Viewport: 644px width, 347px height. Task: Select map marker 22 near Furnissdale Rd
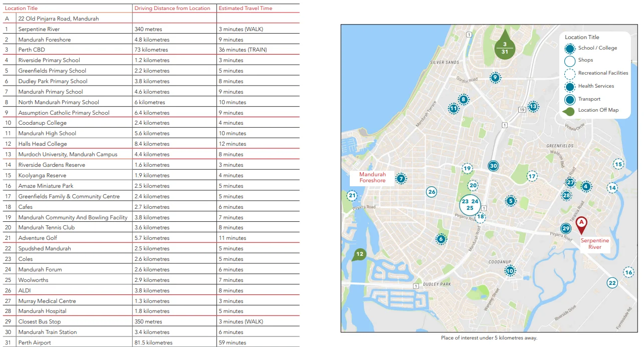tap(612, 282)
